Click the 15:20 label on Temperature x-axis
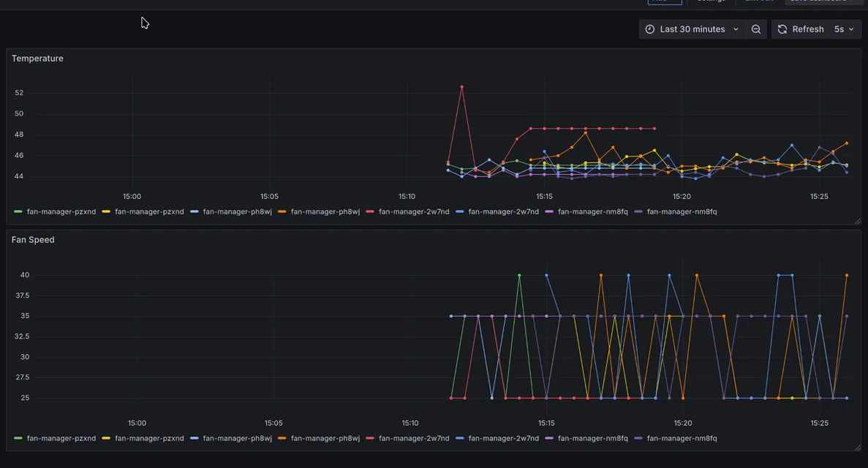Screen dimensions: 868x468 (682, 197)
